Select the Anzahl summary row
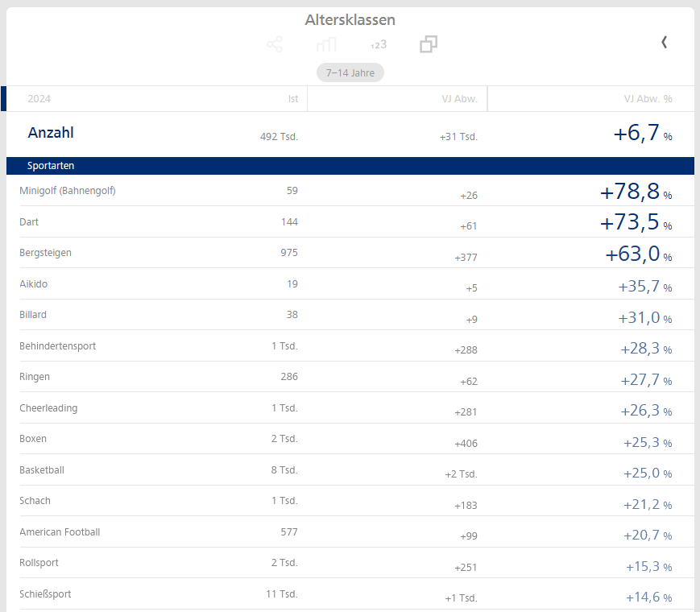 tap(51, 134)
